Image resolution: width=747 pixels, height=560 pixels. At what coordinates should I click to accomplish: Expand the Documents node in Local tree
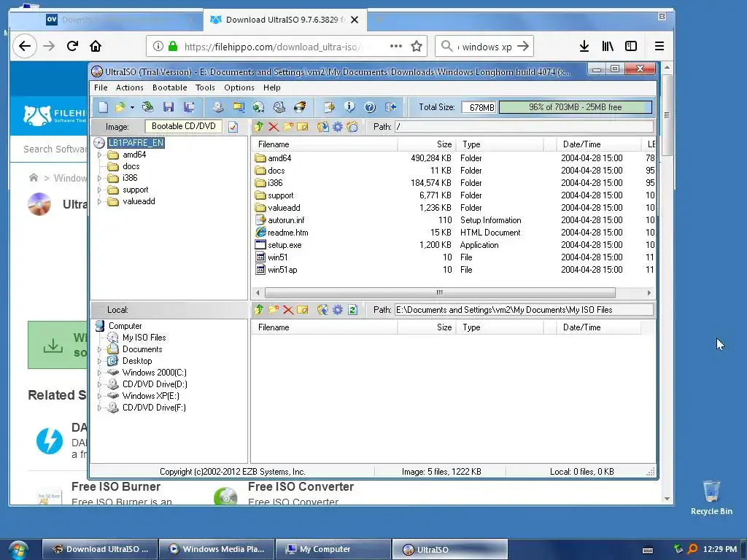click(99, 349)
